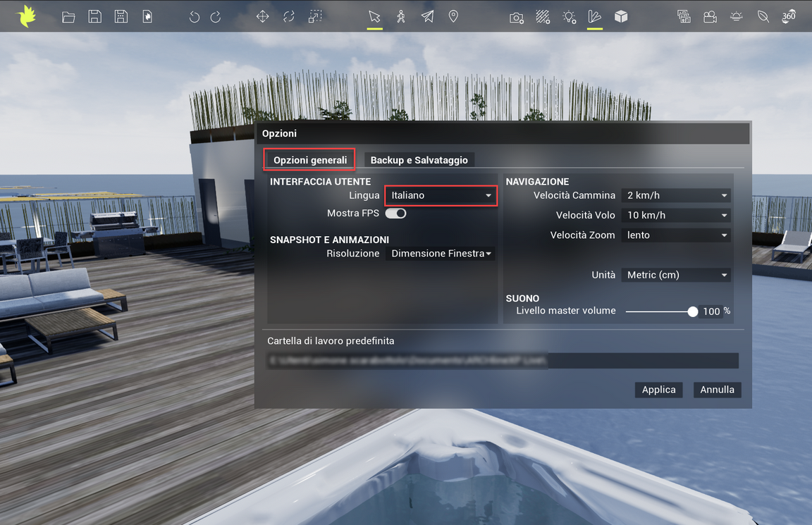This screenshot has height=525, width=812.
Task: Switch to Backup e Salvataggio tab
Action: 419,160
